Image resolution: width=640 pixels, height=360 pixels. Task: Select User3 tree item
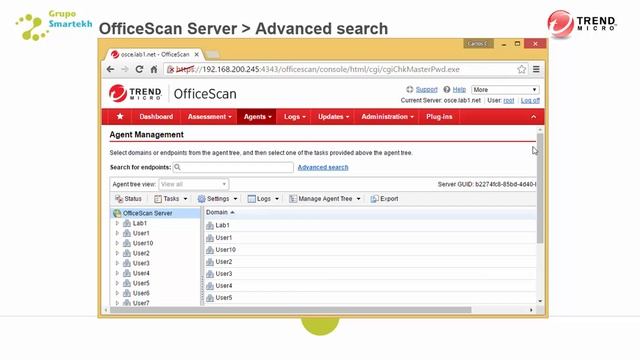click(141, 263)
